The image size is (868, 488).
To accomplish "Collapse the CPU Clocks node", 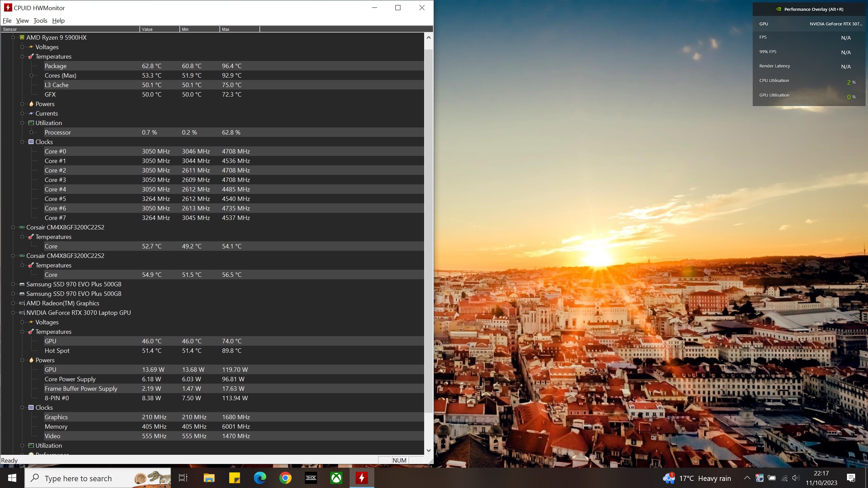I will click(22, 142).
